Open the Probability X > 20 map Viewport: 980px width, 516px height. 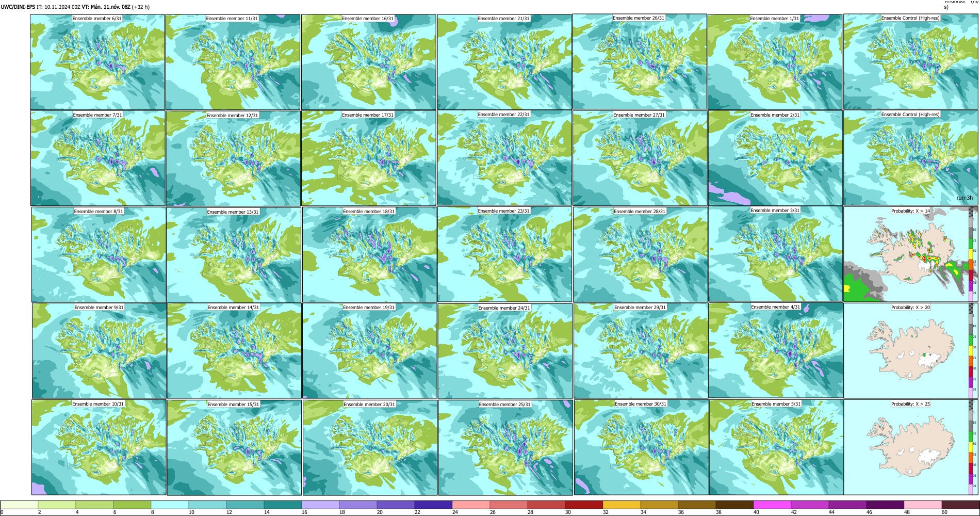coord(910,350)
